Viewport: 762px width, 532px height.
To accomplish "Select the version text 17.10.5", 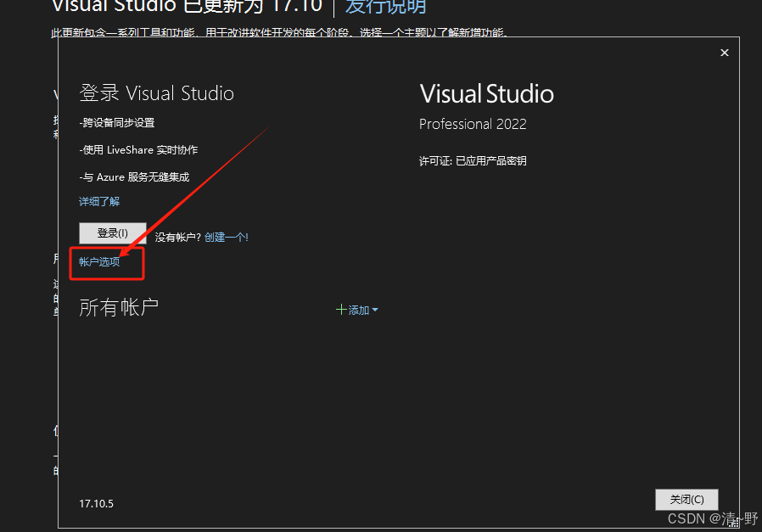I will coord(96,504).
